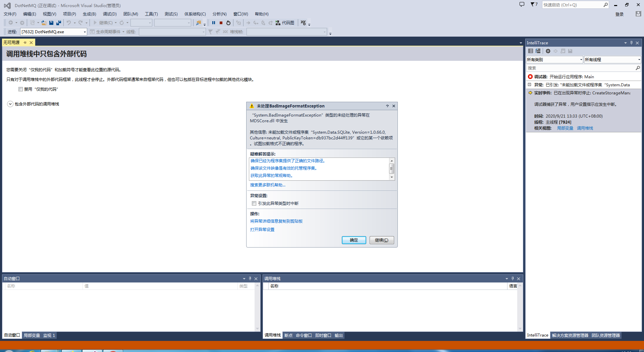Viewport: 644px width, 352px height.
Task: Tick the 禁用“仅我的代码” checkbox
Action: (21, 89)
